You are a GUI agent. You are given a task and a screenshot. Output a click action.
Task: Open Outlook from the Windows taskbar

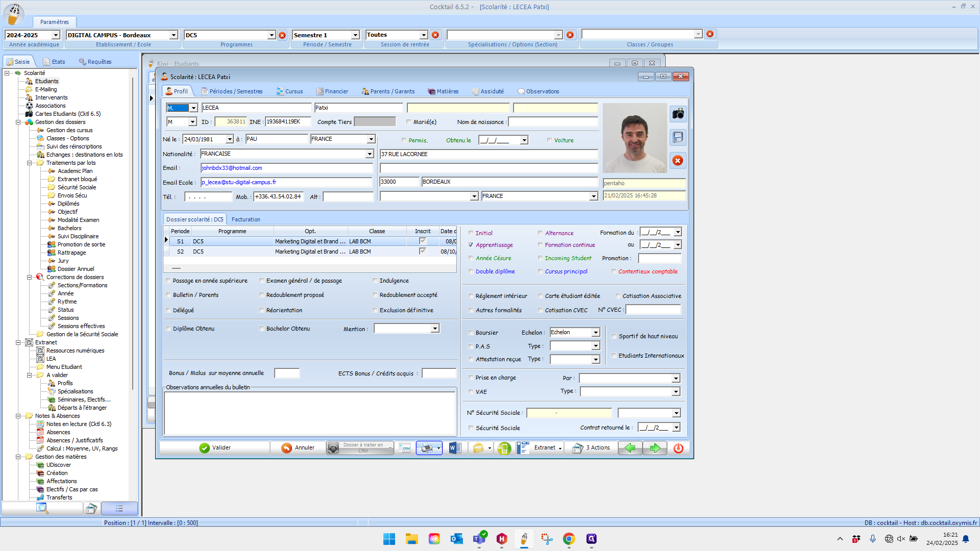pyautogui.click(x=456, y=539)
